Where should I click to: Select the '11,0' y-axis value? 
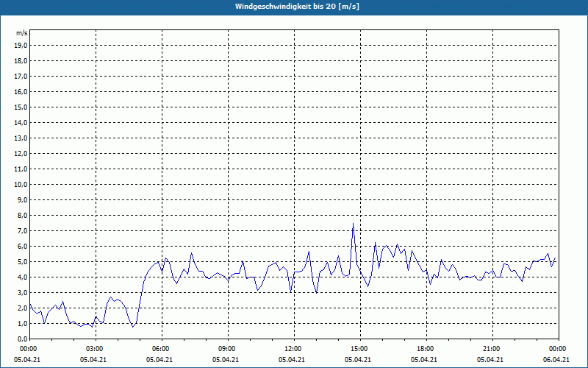[21, 169]
